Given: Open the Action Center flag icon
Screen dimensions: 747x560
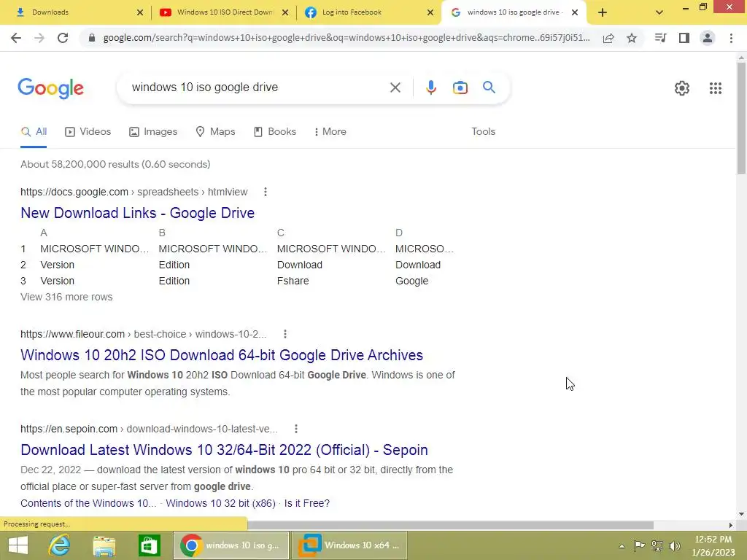Looking at the screenshot, I should click(639, 545).
